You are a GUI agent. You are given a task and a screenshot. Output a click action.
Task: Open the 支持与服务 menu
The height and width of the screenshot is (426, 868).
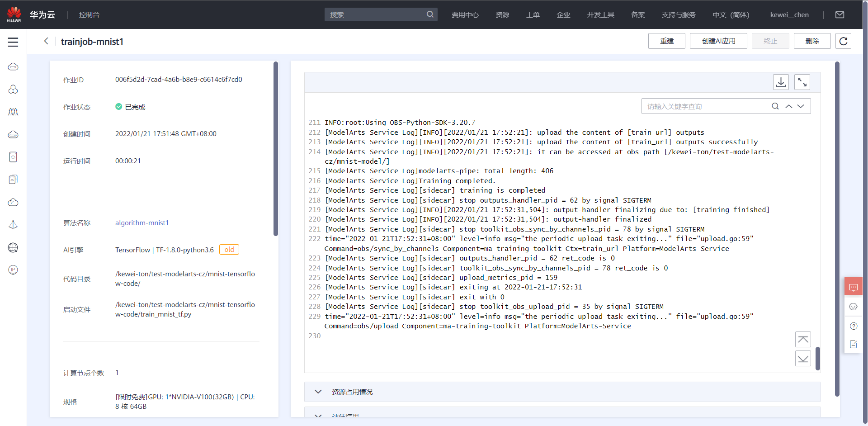(x=679, y=14)
